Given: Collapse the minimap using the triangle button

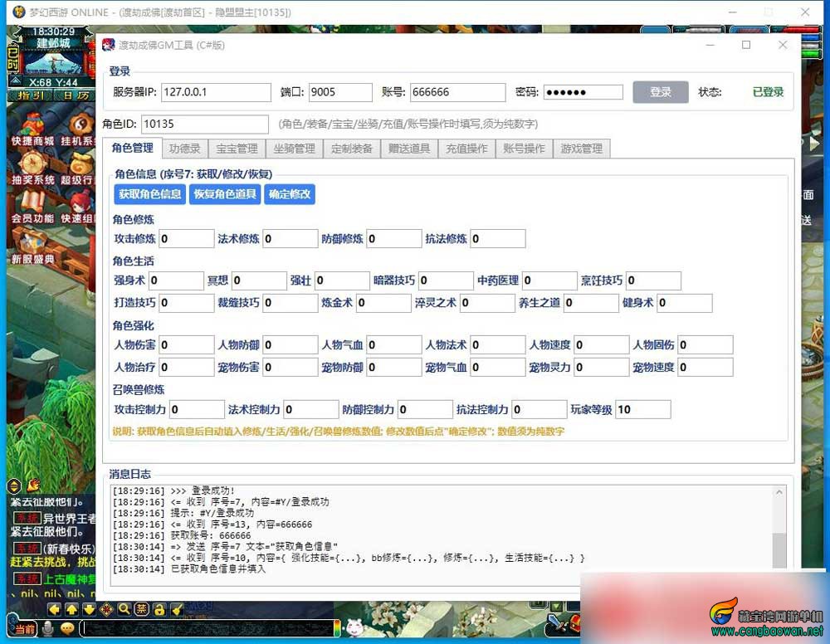Looking at the screenshot, I should [15, 80].
